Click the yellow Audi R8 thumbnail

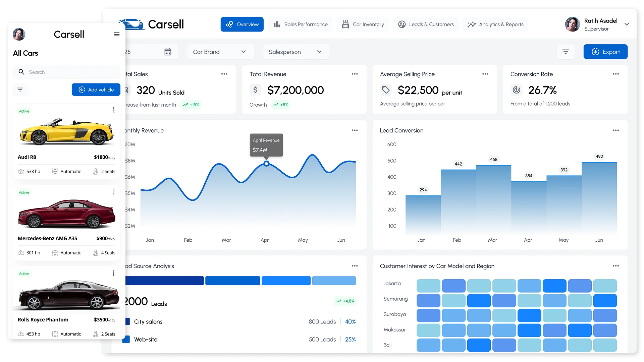[x=66, y=131]
